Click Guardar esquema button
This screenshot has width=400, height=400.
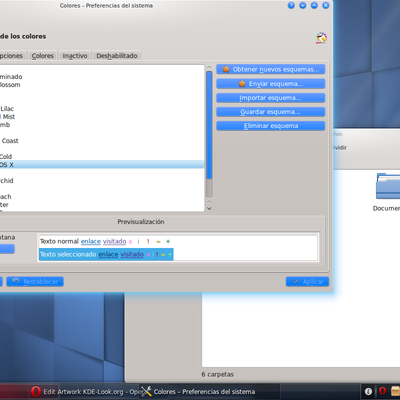[271, 112]
